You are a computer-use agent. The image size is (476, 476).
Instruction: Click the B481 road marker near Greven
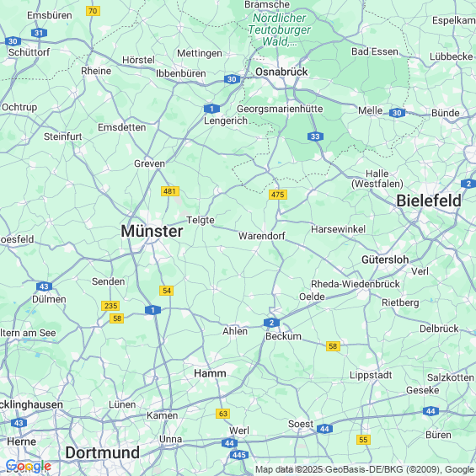coord(170,191)
